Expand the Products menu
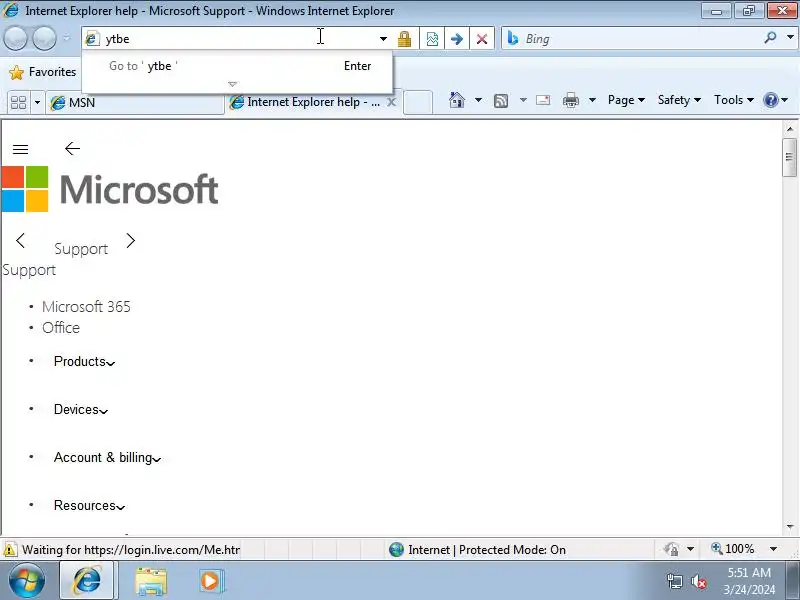This screenshot has width=800, height=600. tap(84, 361)
